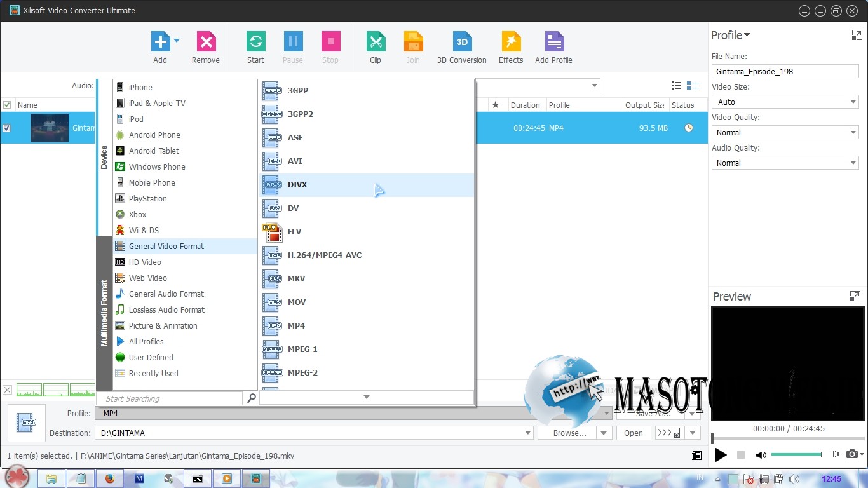Viewport: 868px width, 488px height.
Task: Open the Add button dropdown arrow
Action: [x=177, y=41]
